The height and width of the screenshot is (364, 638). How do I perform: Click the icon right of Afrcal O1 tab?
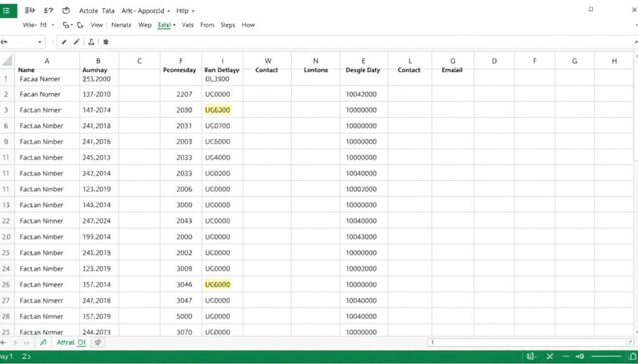(98, 342)
